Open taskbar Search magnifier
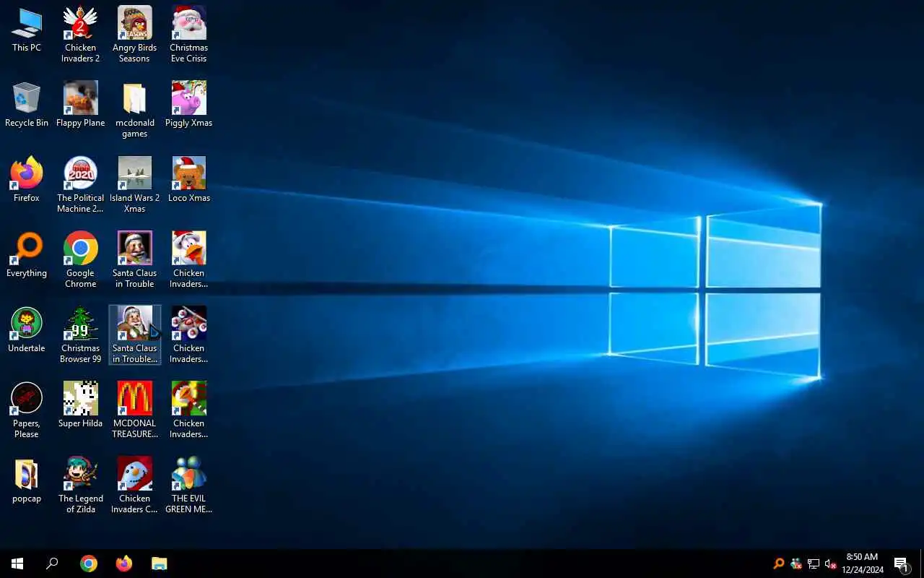The height and width of the screenshot is (578, 924). pyautogui.click(x=52, y=564)
